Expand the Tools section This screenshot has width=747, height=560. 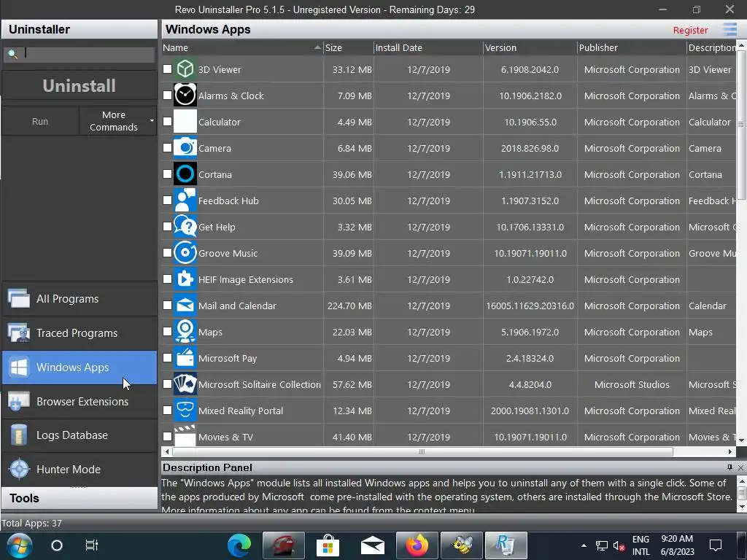80,498
